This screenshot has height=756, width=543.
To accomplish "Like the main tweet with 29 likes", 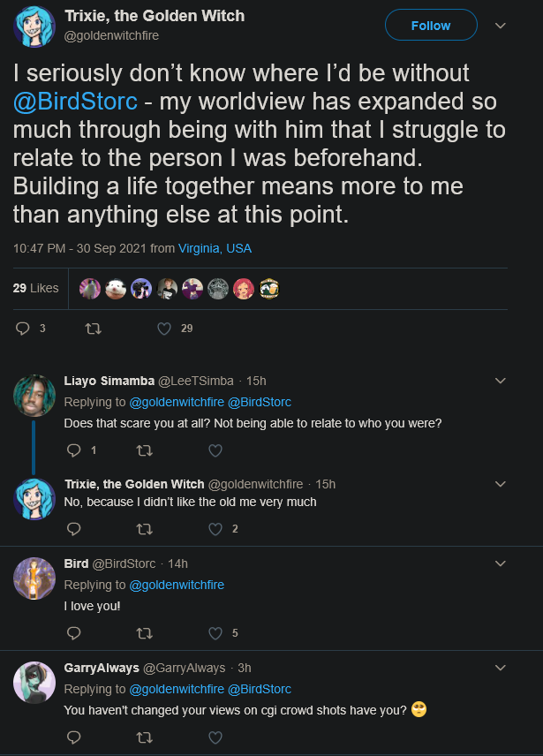I will 164,329.
